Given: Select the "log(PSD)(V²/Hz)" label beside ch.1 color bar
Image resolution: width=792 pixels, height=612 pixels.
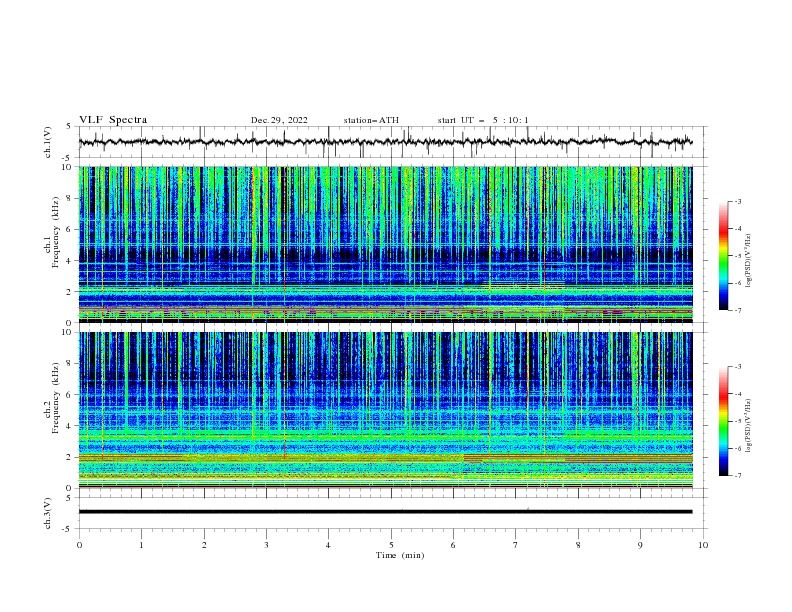Looking at the screenshot, I should (x=749, y=261).
